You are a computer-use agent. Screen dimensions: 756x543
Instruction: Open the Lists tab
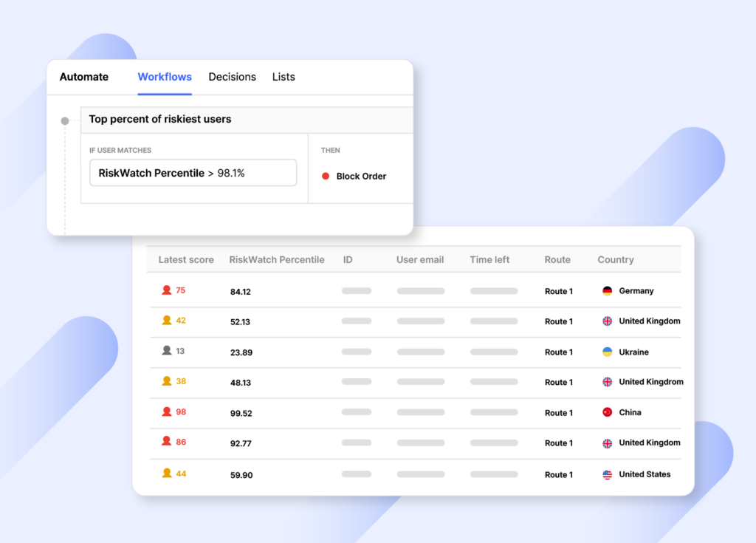coord(283,77)
